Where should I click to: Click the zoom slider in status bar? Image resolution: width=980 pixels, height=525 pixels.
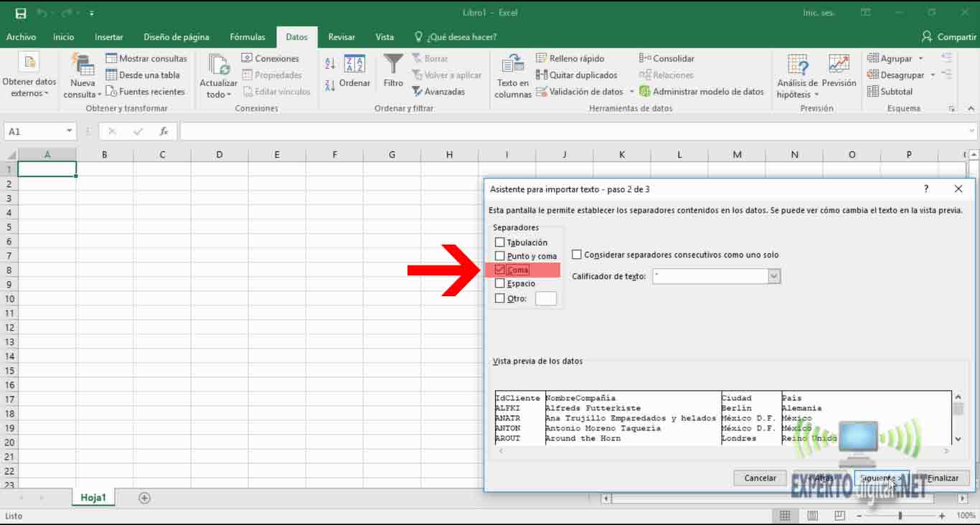900,516
